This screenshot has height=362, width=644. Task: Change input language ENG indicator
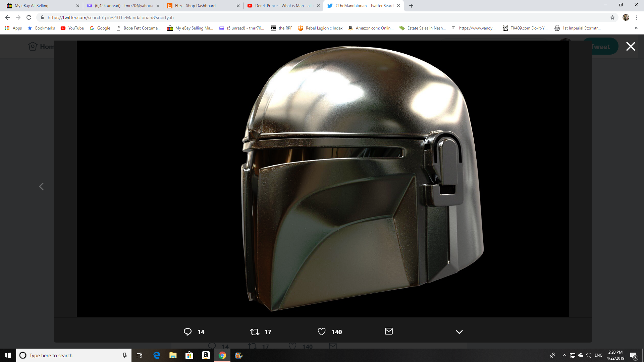pyautogui.click(x=598, y=355)
